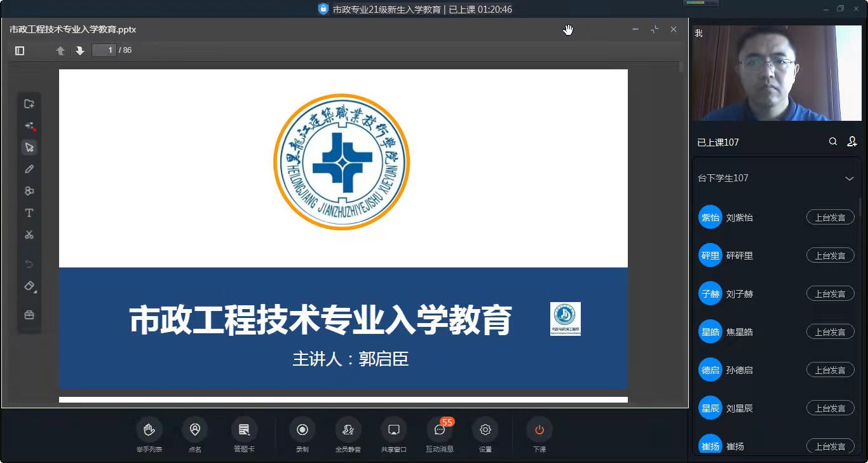Click 刘紫怡's avatar in student list

tap(710, 218)
